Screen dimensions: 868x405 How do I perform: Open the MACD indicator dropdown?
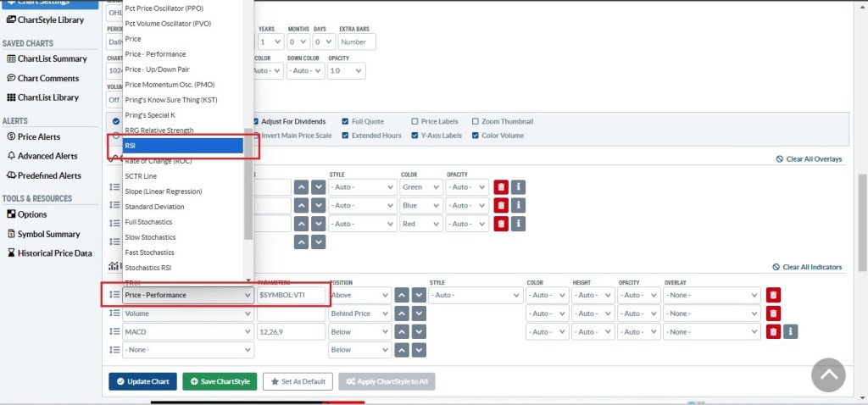click(188, 331)
